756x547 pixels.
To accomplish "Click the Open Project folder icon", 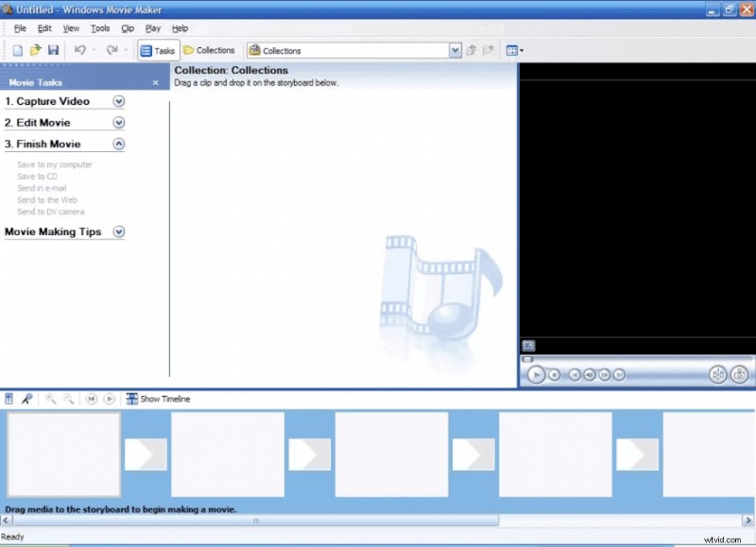I will point(35,50).
